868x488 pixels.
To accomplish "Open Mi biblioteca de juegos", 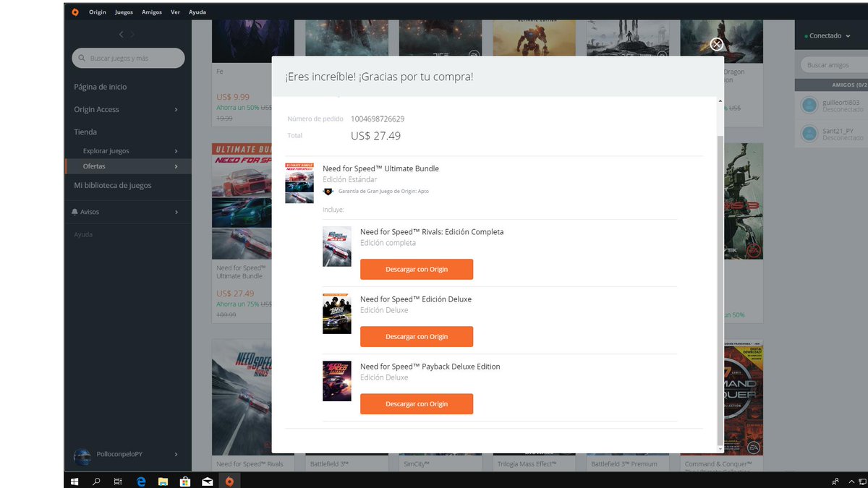I will [113, 186].
